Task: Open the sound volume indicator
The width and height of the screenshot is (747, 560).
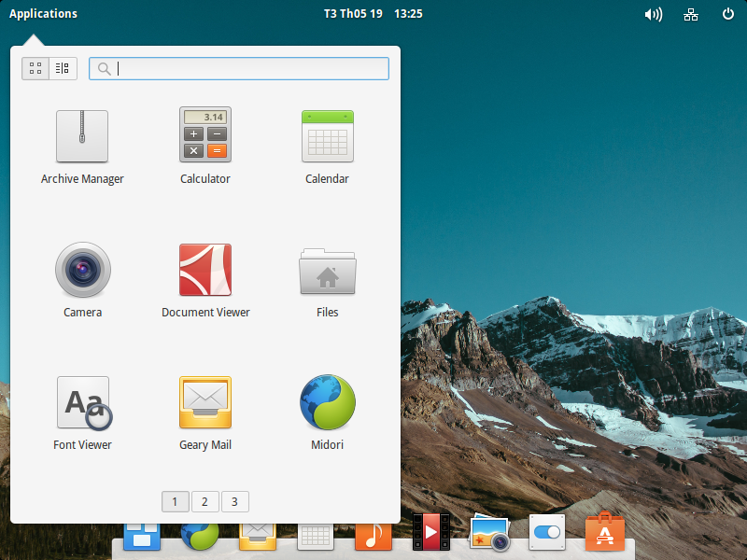Action: [x=653, y=14]
